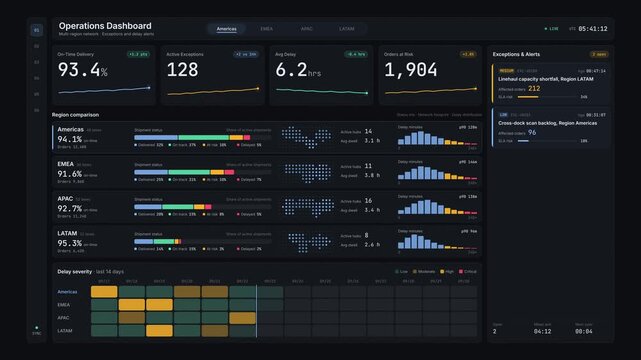
Task: Click affected orders value 212
Action: [x=534, y=88]
